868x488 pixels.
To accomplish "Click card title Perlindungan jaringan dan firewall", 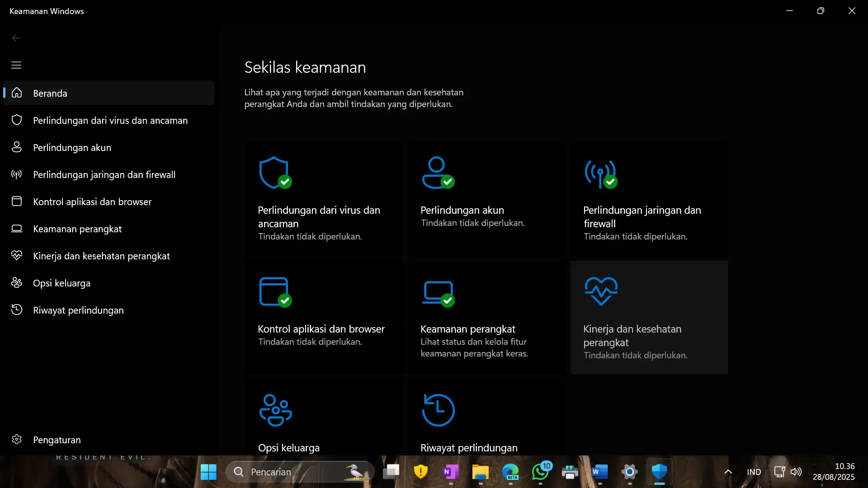I will (x=642, y=217).
